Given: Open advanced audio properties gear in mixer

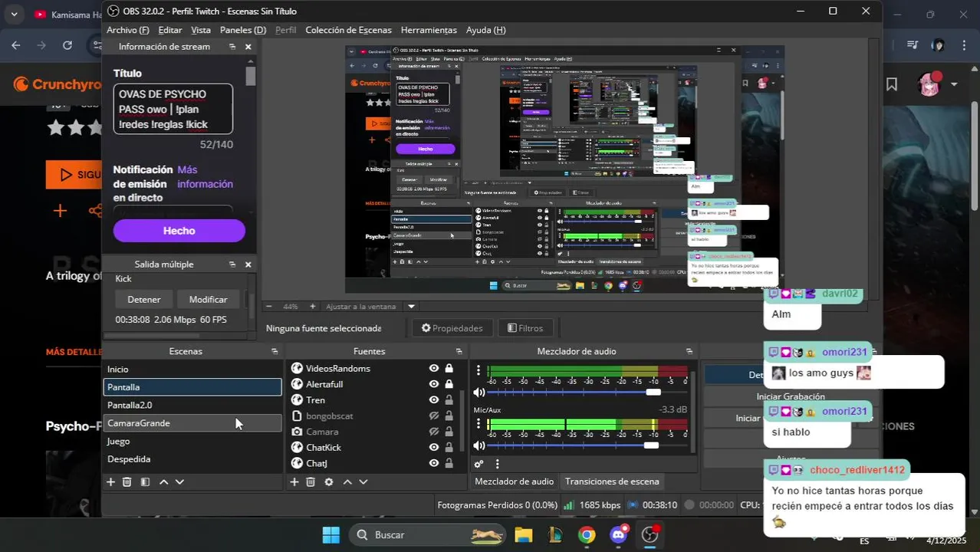Looking at the screenshot, I should coord(478,464).
